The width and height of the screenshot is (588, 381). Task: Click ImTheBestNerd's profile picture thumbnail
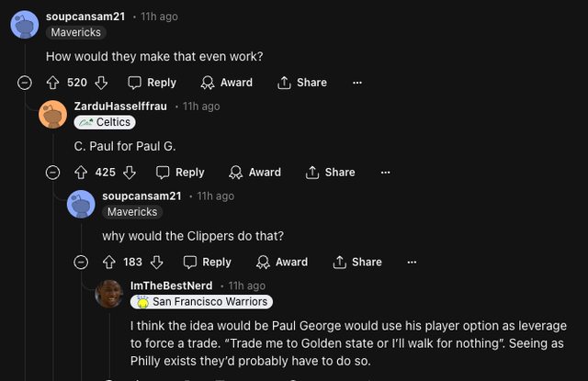(109, 294)
